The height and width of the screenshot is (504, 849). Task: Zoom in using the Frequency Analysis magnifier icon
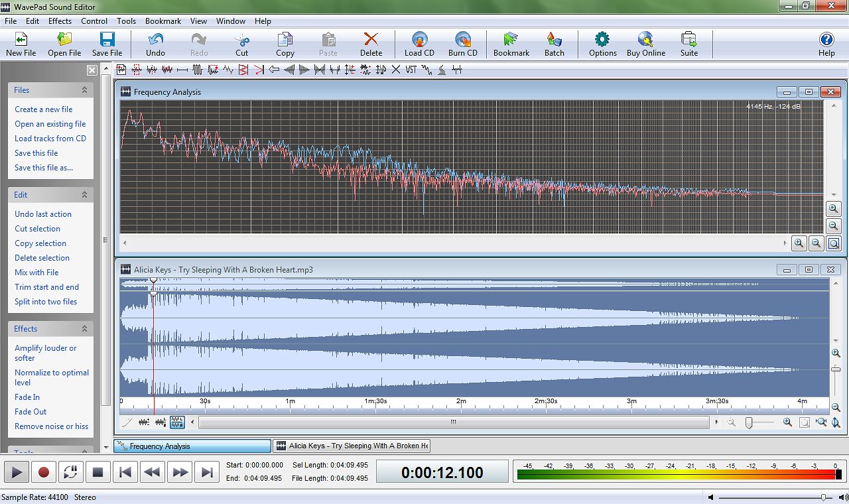click(x=833, y=209)
